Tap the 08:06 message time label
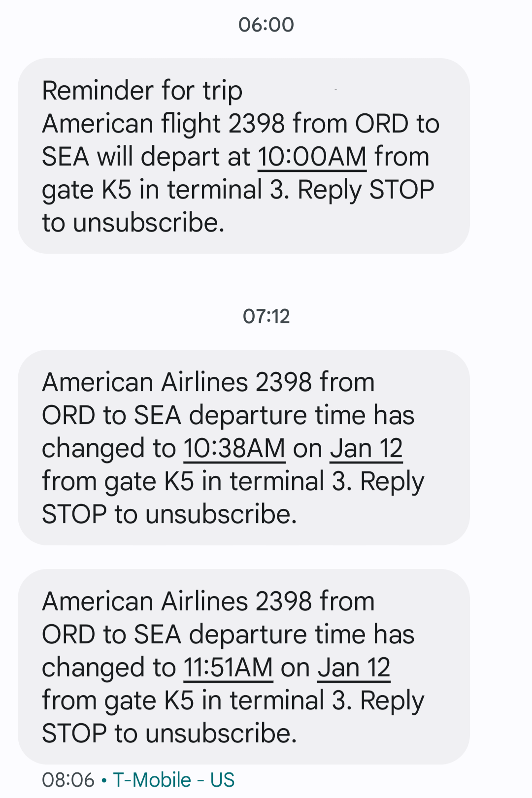The width and height of the screenshot is (532, 798). [x=68, y=780]
